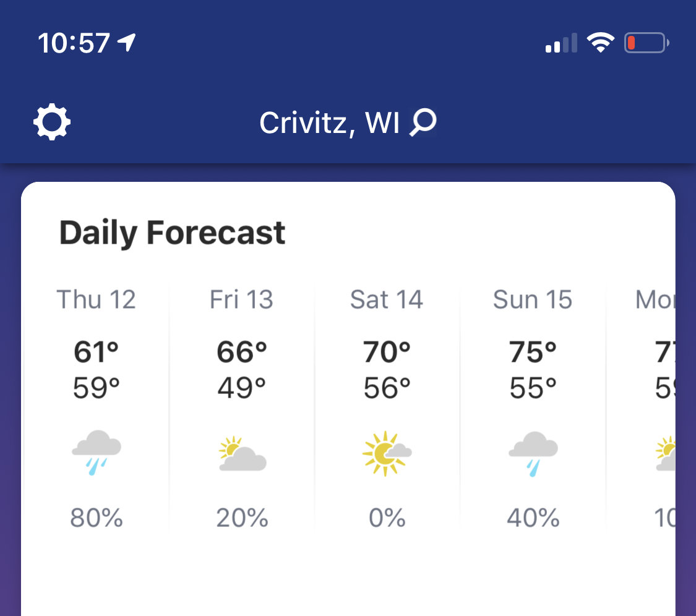This screenshot has width=696, height=616.
Task: Select the Thu 12 forecast column
Action: 97,408
